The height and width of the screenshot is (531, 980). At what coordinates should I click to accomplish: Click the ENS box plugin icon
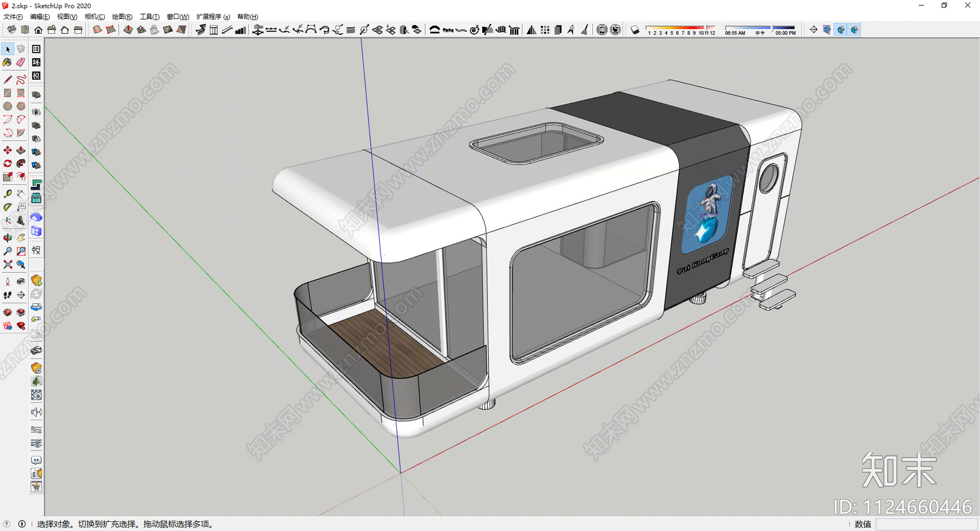pyautogui.click(x=36, y=198)
